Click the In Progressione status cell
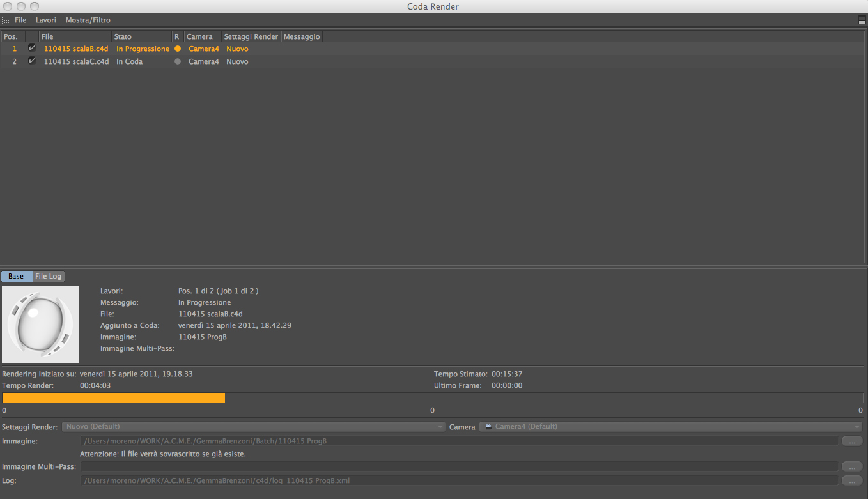 point(143,49)
